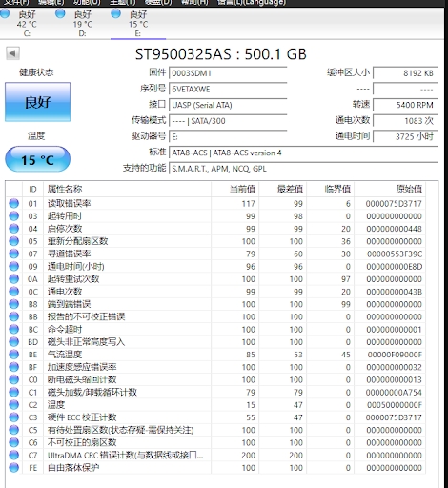Click the 15 °C temperature indicator button
Screen dimensions: 448x488
click(38, 159)
